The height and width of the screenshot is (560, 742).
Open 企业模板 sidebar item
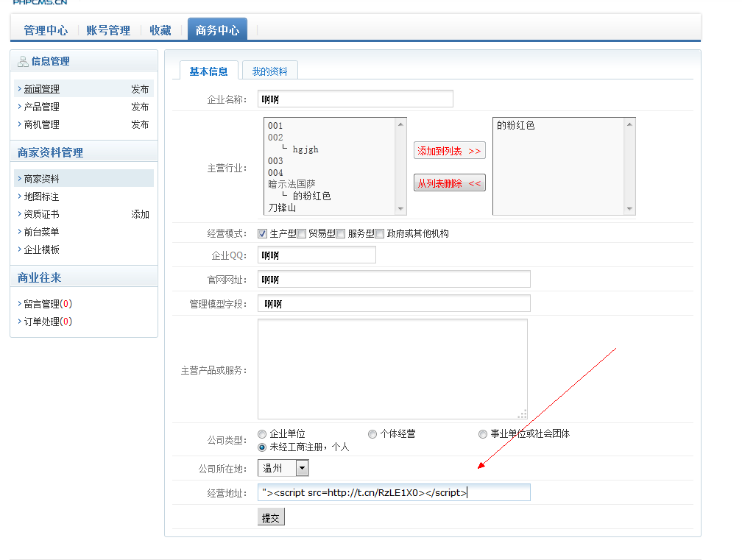click(x=42, y=249)
